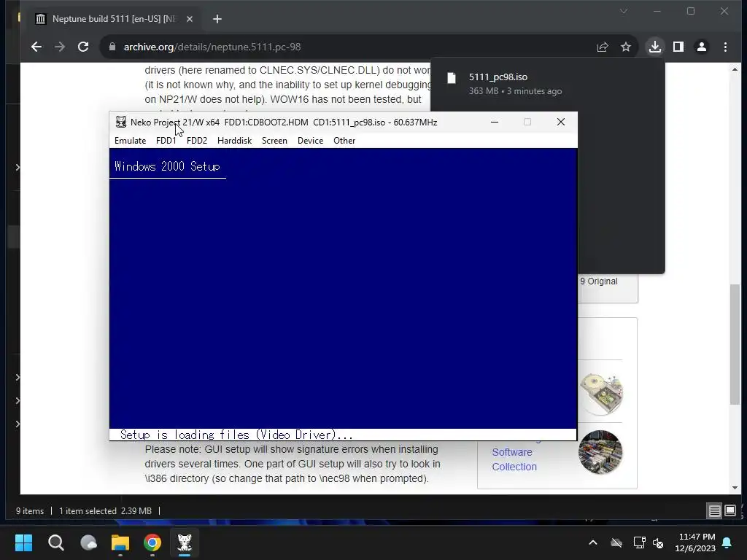Image resolution: width=747 pixels, height=560 pixels.
Task: Open the FDD1 menu
Action: point(166,141)
